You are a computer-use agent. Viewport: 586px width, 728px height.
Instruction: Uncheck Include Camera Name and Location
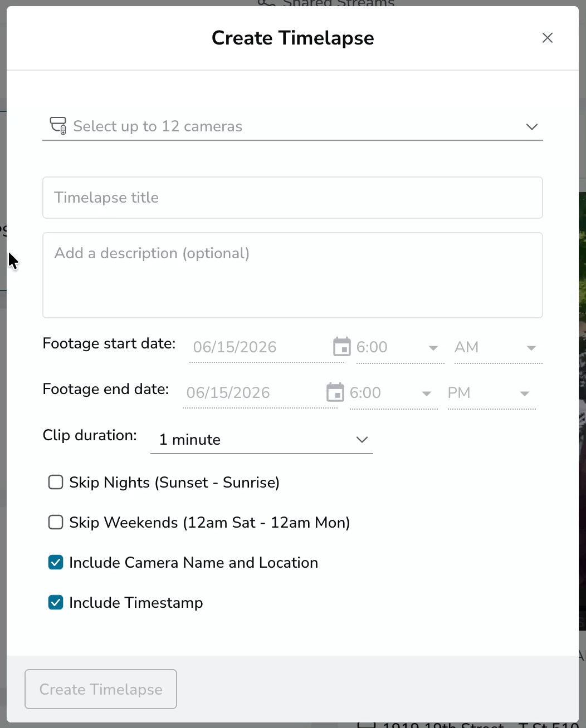56,562
